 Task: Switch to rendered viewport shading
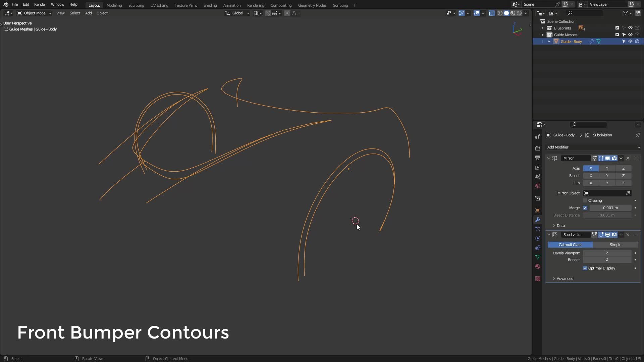[519, 13]
